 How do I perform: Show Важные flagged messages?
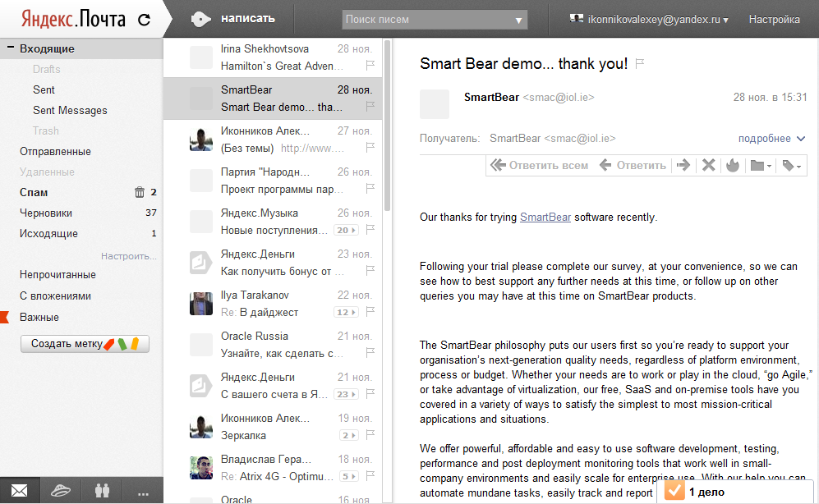39,317
